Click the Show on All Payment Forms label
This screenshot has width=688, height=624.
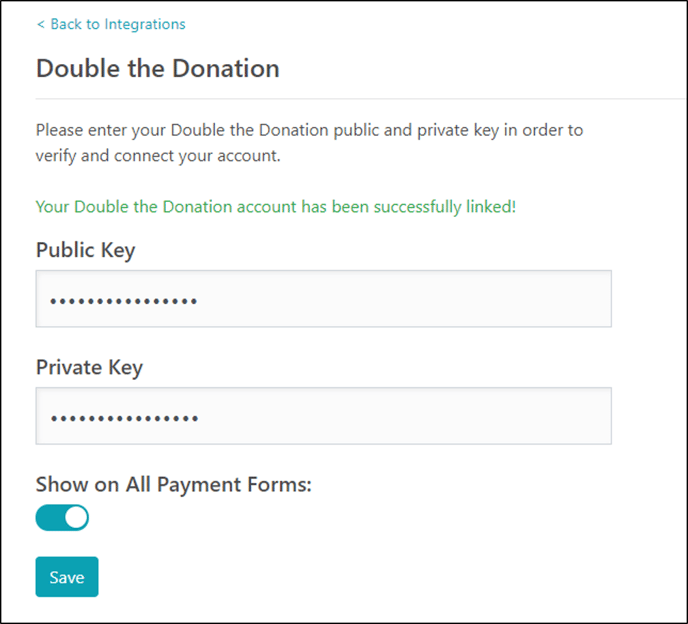pos(174,485)
